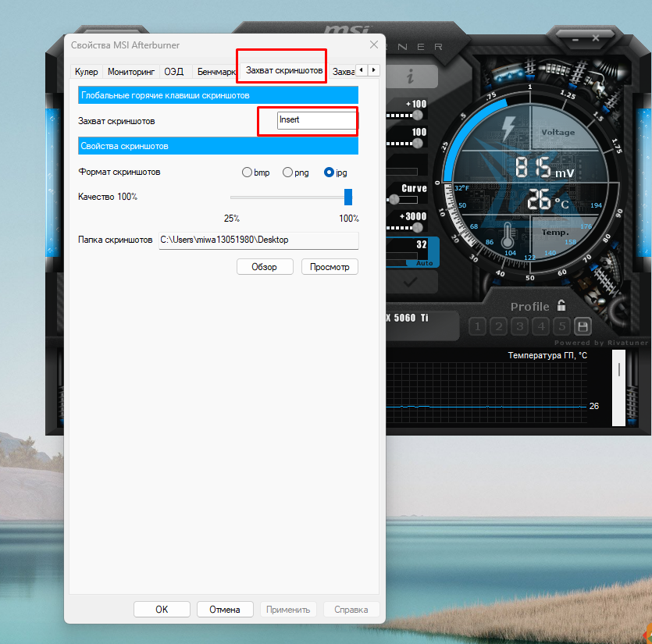Click the Afterburner apply checkmark button
The height and width of the screenshot is (644, 652).
(x=411, y=283)
